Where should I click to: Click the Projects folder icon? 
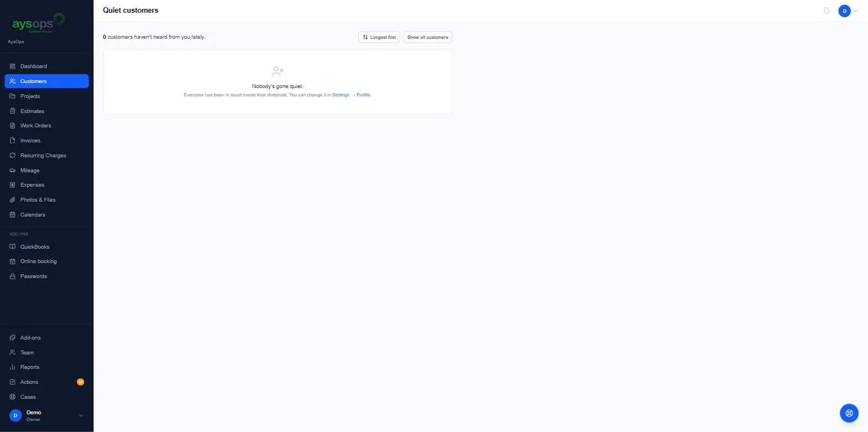coord(13,96)
